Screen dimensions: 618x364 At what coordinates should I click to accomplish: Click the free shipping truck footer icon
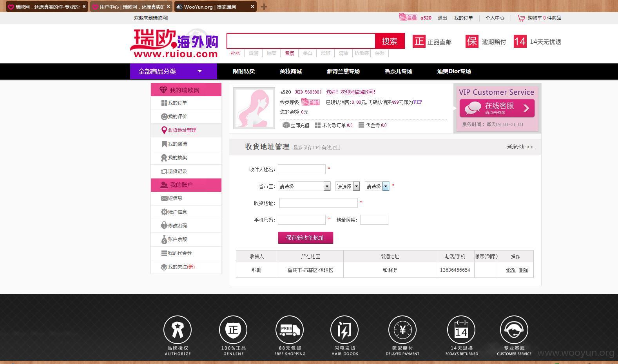(290, 330)
